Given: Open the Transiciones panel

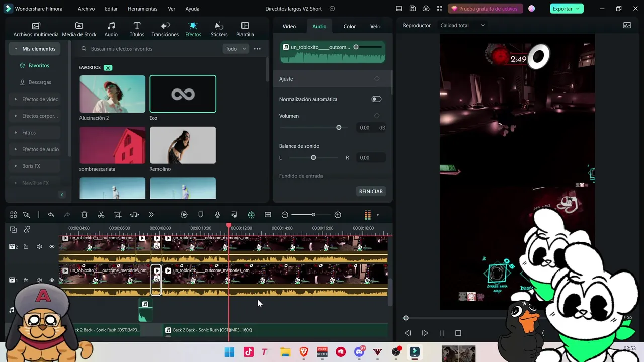Looking at the screenshot, I should (165, 30).
